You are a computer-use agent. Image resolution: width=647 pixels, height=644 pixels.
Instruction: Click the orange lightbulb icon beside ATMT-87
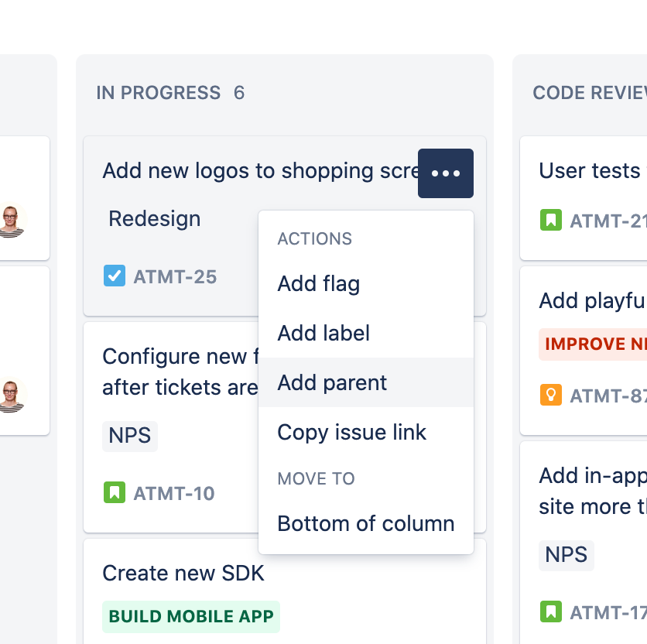pyautogui.click(x=550, y=396)
